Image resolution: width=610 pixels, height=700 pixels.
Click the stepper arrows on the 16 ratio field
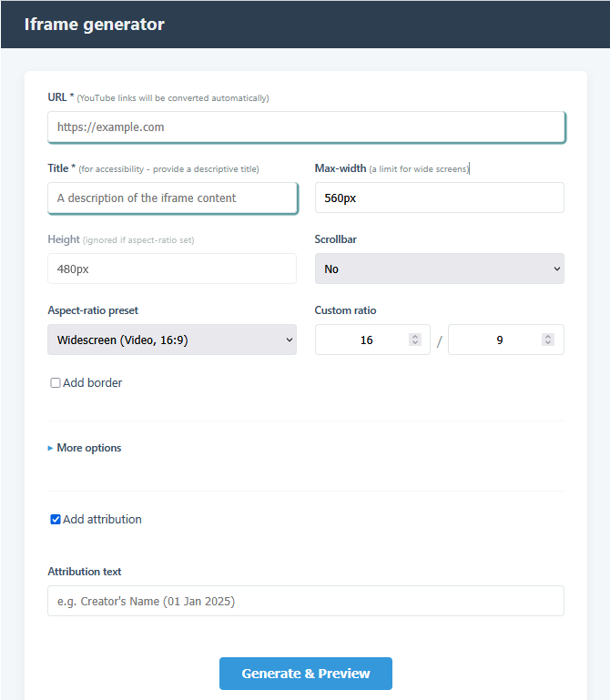coord(415,340)
